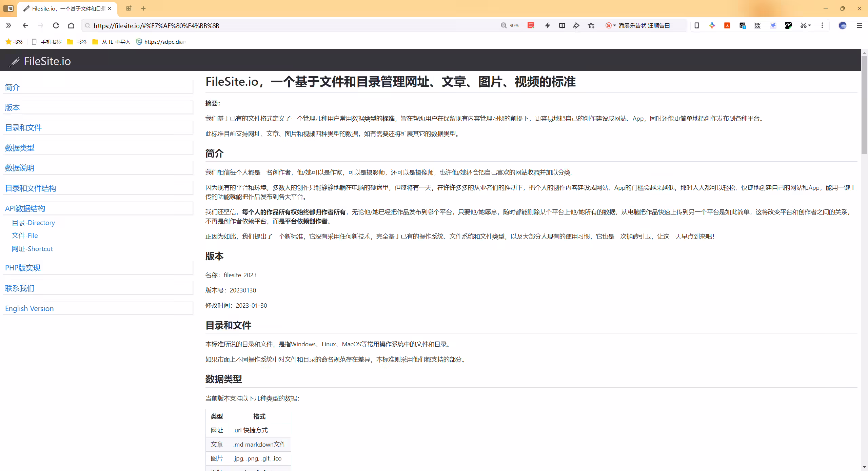Viewport: 868px width, 471px height.
Task: Switch to the FileSite.io browser tab
Action: (67, 8)
